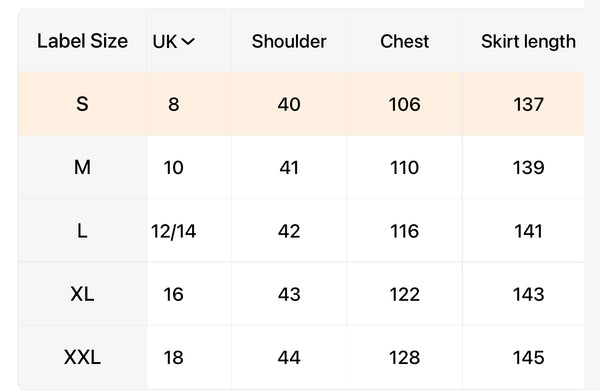Select the XXL label size cell
Viewport: 600px width, 391px height.
82,357
